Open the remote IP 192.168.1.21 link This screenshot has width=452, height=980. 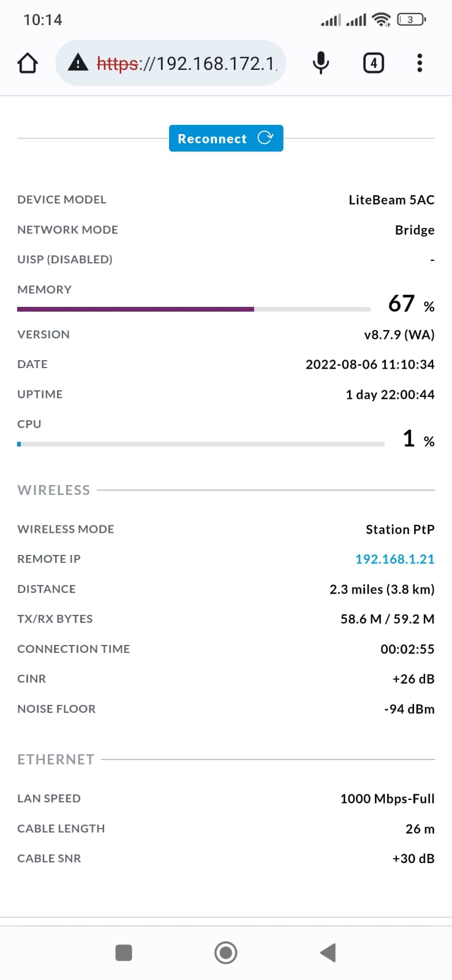395,559
